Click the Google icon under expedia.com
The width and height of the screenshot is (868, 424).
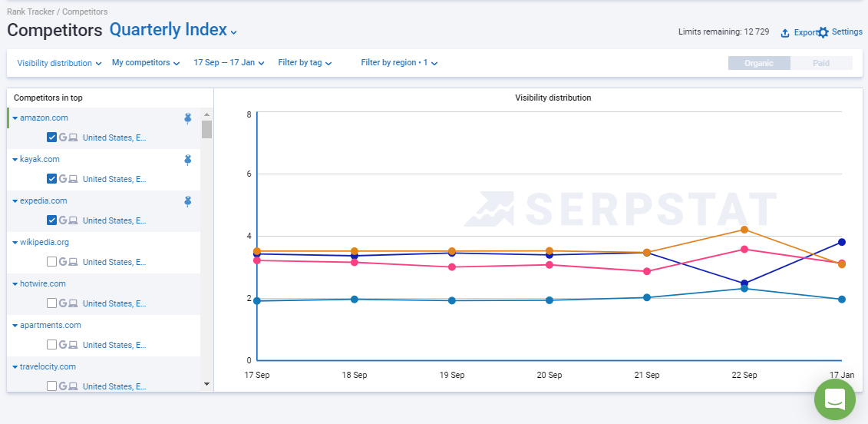point(63,220)
